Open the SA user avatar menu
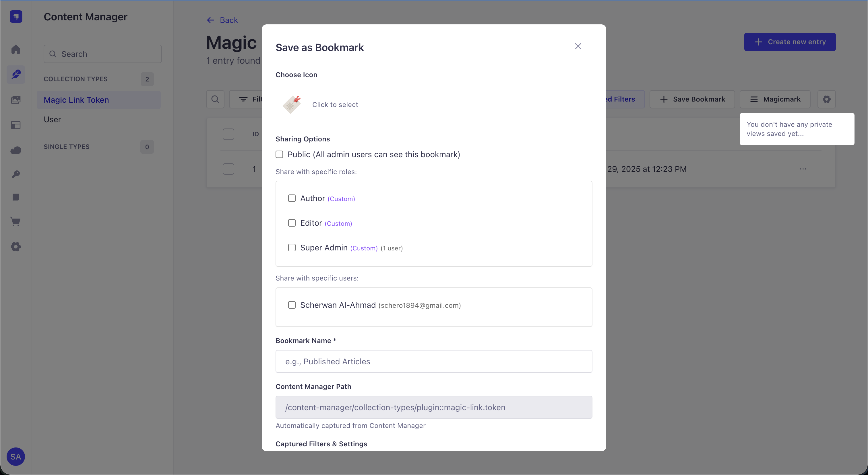The image size is (868, 475). [x=16, y=457]
